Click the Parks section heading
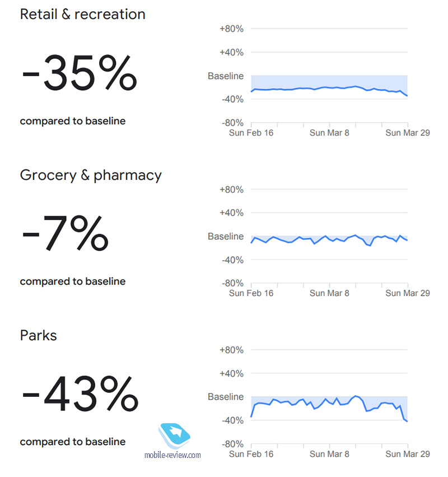This screenshot has height=477, width=448. tap(38, 336)
